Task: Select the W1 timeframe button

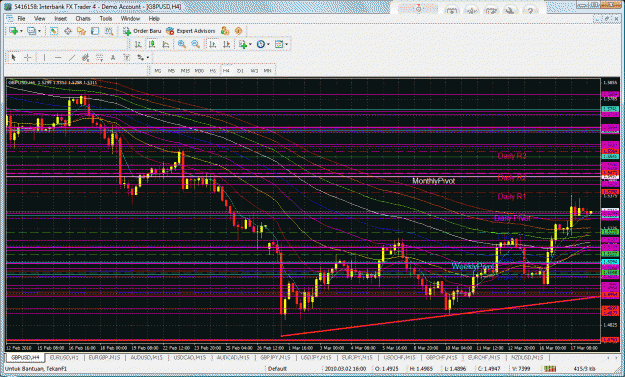Action: pyautogui.click(x=254, y=71)
